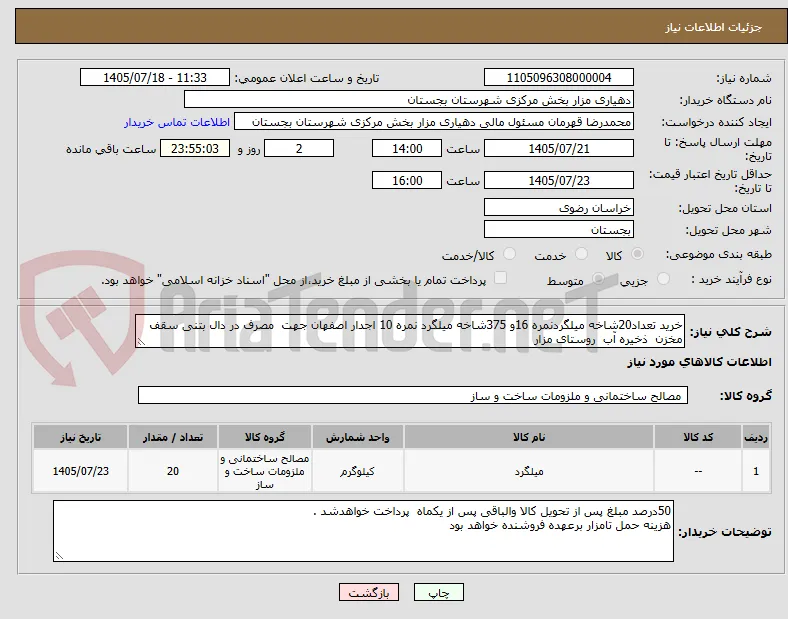Screen dimensions: 788x619
Task: Click the کیلوگرم unit cell
Action: [357, 471]
